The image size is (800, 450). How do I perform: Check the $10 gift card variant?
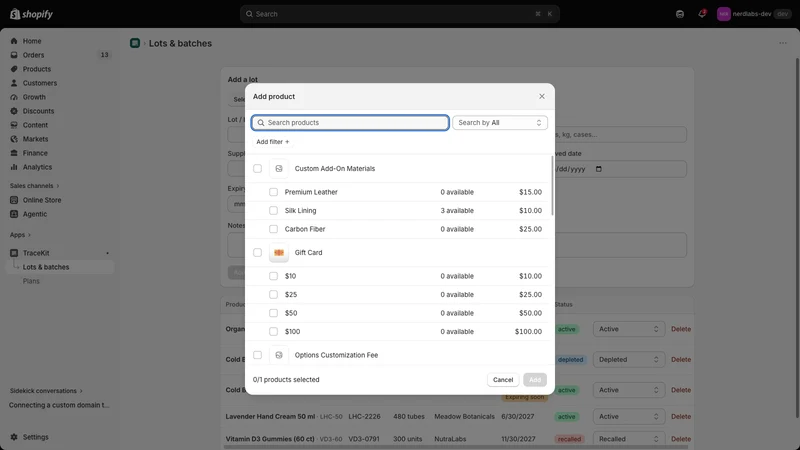coord(273,276)
